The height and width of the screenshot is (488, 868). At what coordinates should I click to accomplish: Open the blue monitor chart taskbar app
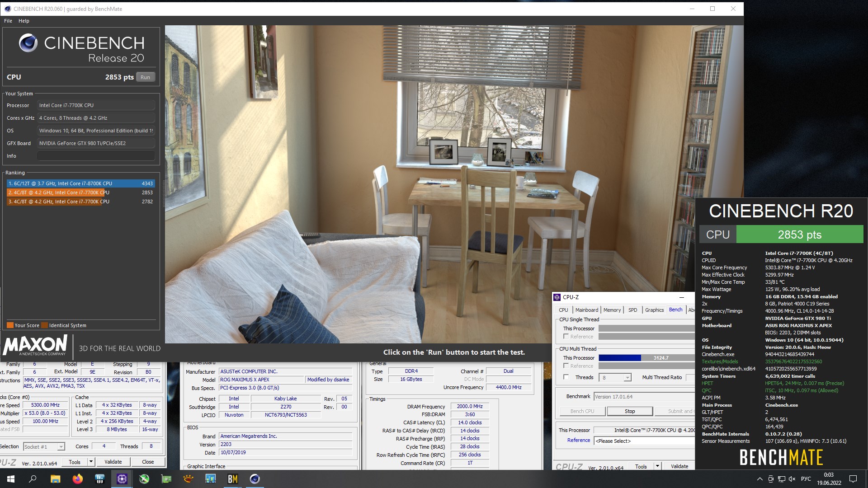(211, 479)
